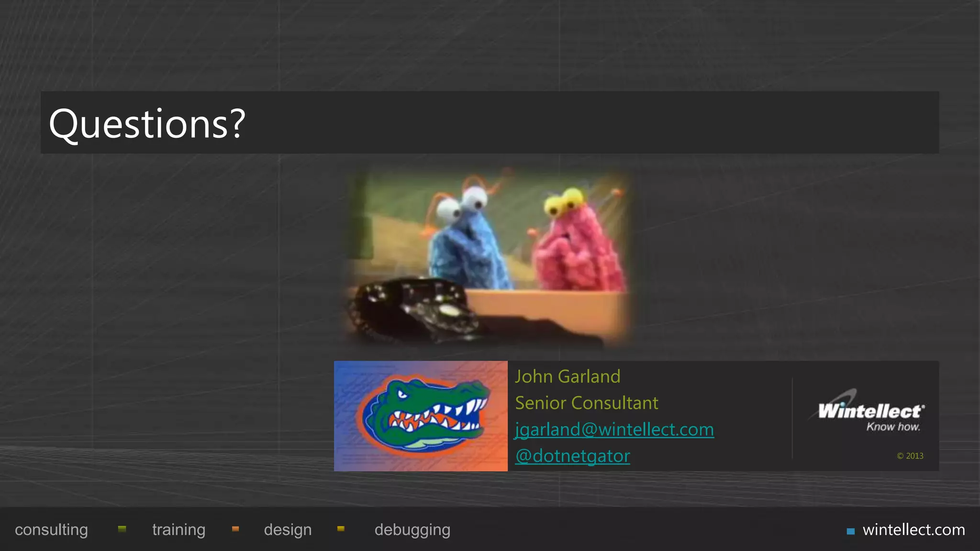
Task: Click the debugging footer label
Action: [412, 529]
